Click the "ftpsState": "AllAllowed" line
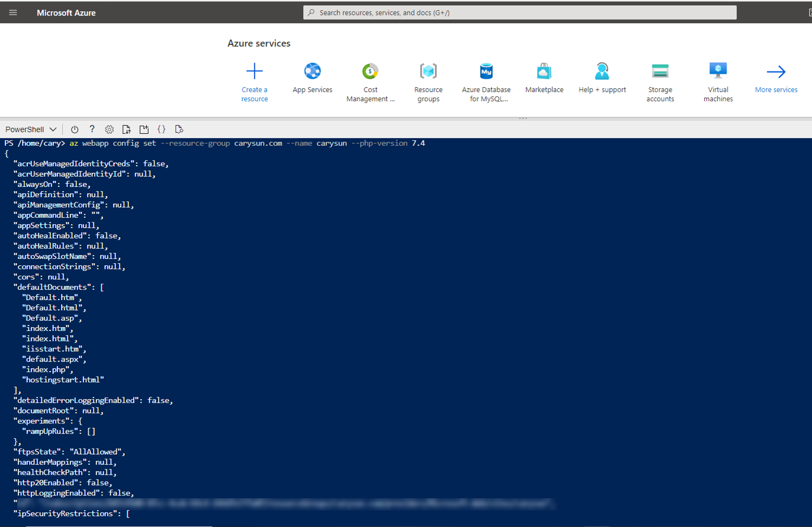This screenshot has height=527, width=812. [69, 452]
